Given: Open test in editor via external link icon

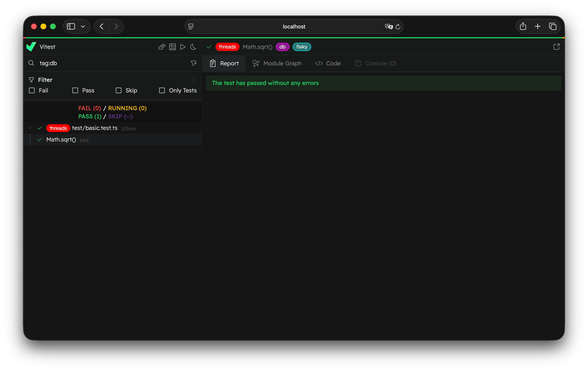Looking at the screenshot, I should [556, 47].
